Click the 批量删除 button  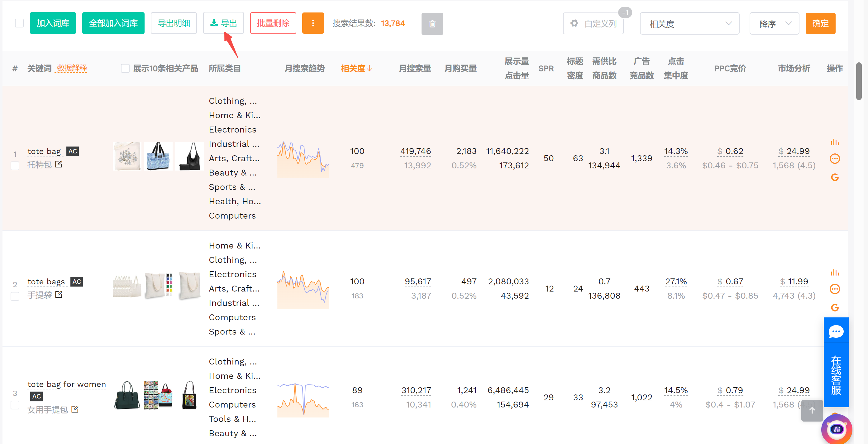(x=273, y=23)
